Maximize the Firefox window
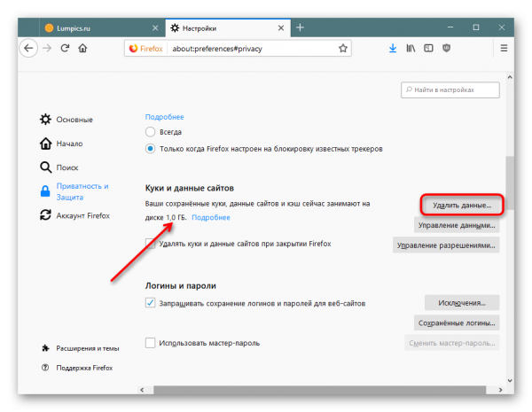This screenshot has height=412, width=532. click(x=476, y=27)
